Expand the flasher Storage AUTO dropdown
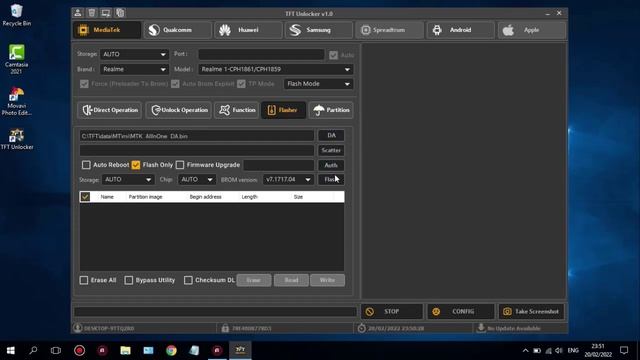 tap(128, 180)
